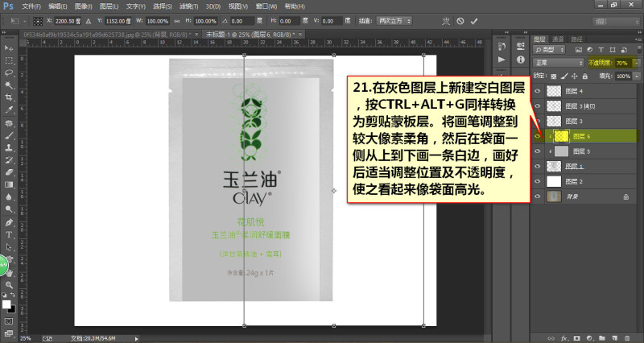
Task: Hide layer 图层 4 via eye icon
Action: tap(537, 91)
